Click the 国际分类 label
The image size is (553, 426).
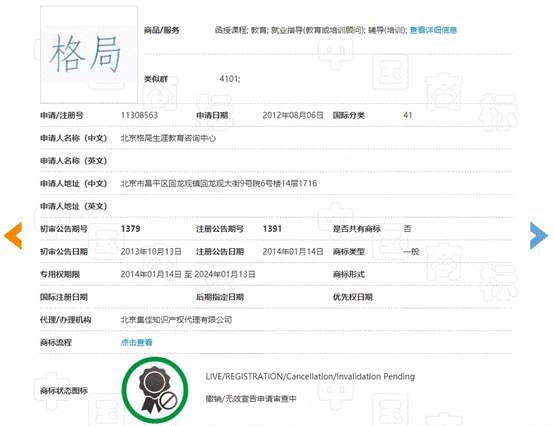click(348, 115)
